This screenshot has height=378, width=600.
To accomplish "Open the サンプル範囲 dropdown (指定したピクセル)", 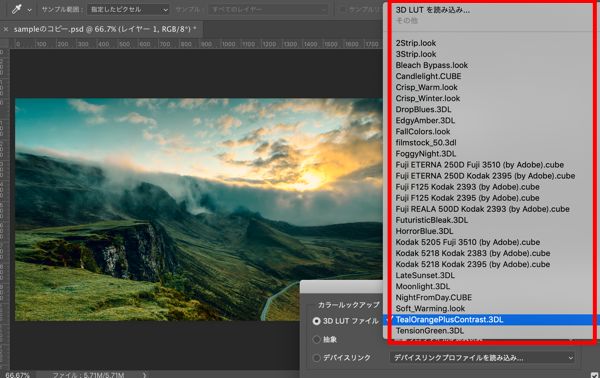I will [x=128, y=9].
